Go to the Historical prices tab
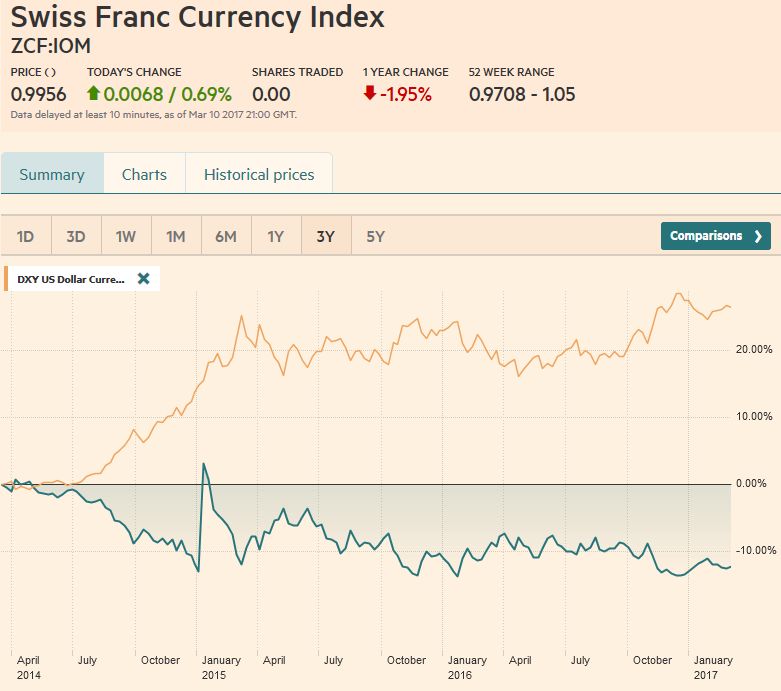The height and width of the screenshot is (691, 781). (259, 174)
